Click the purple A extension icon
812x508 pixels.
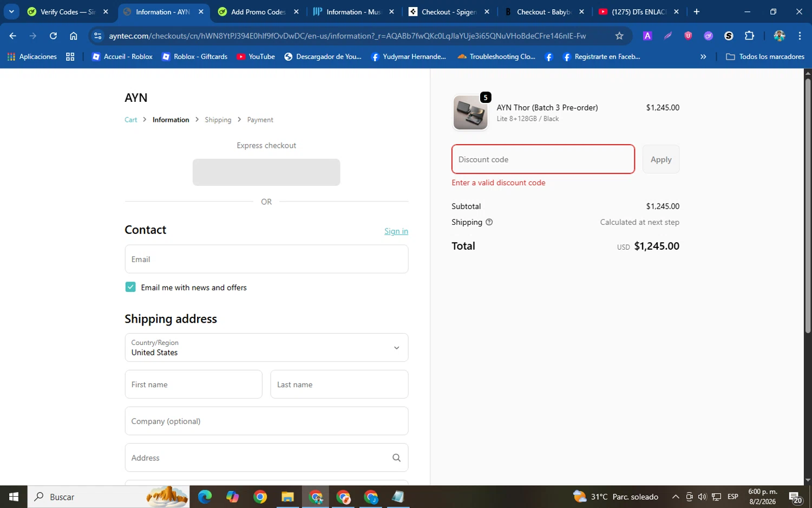tap(647, 36)
